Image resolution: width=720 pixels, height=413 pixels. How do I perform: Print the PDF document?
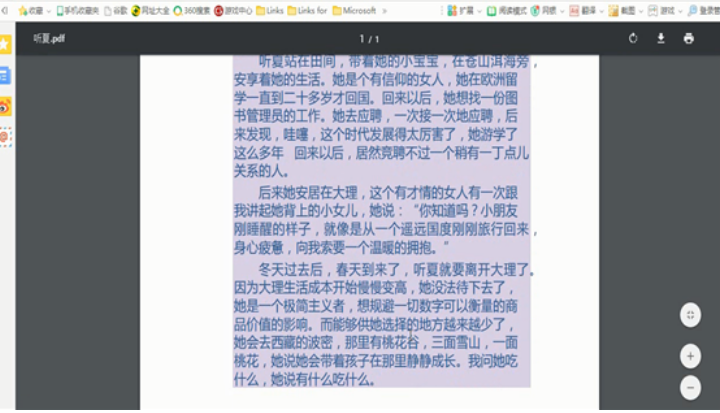[688, 39]
